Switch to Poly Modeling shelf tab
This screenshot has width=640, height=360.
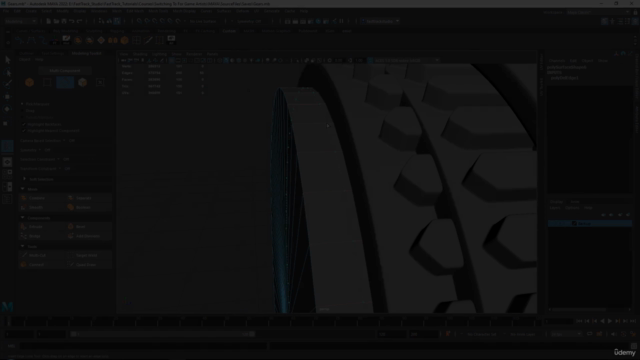[x=65, y=31]
